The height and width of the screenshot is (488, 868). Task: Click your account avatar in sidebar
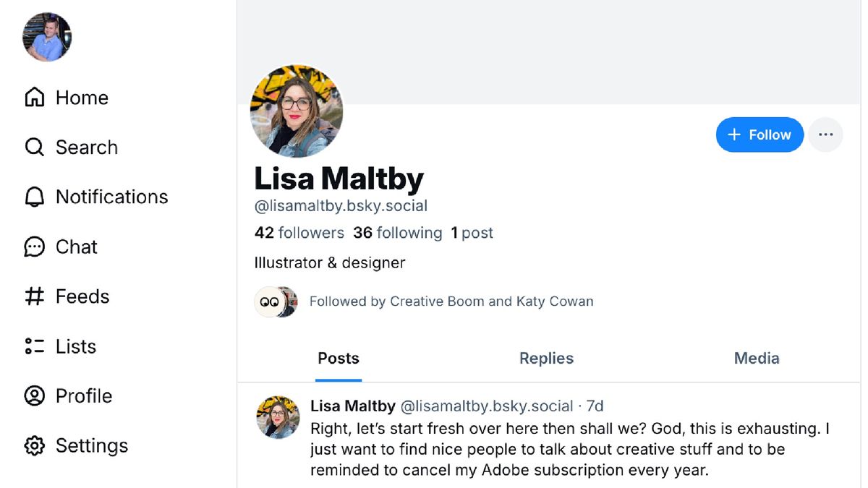[47, 37]
